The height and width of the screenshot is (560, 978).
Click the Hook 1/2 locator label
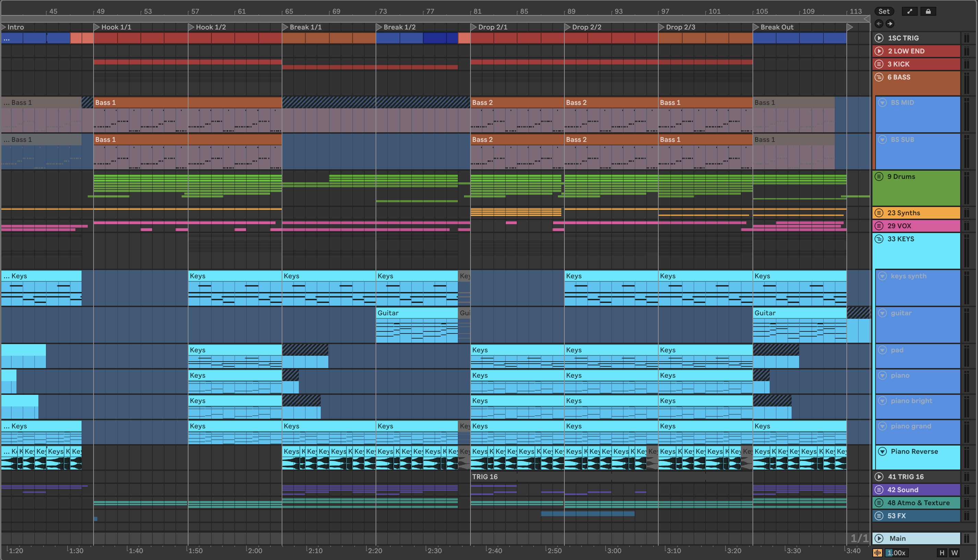pos(211,27)
